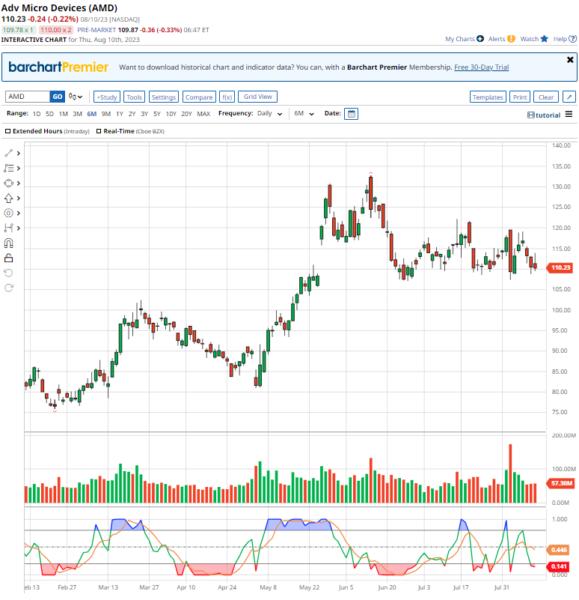Viewport: 579px width, 600px height.
Task: Select the trend line drawing tool
Action: click(x=8, y=153)
